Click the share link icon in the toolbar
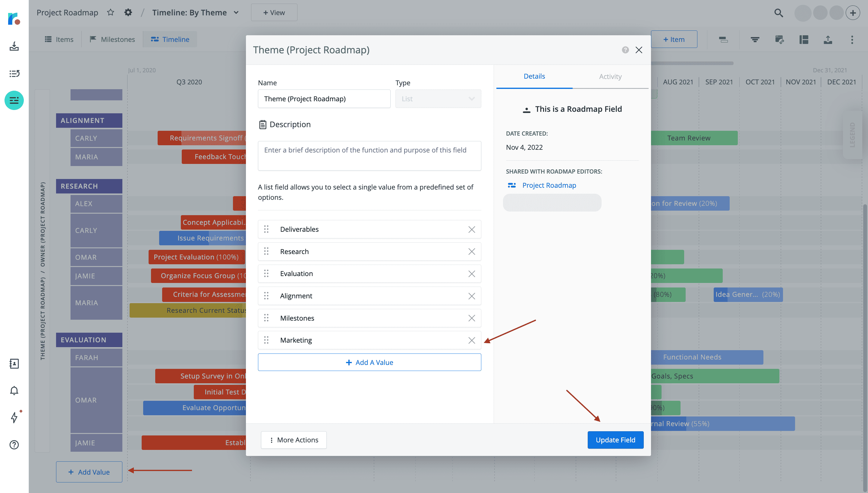 779,39
